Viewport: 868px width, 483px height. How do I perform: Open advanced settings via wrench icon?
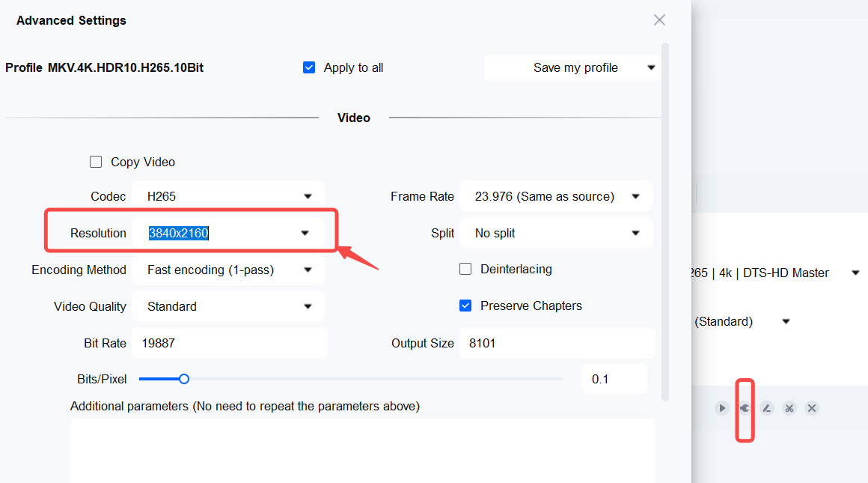745,408
